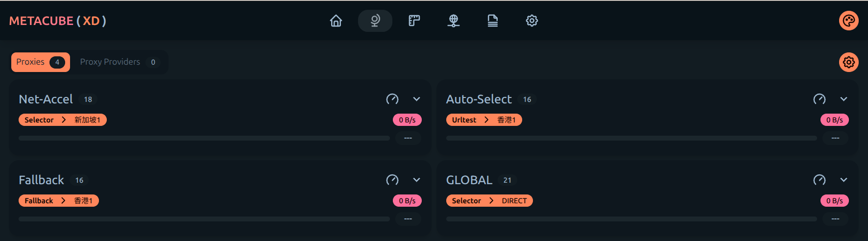Run latency test for Fallback group

tap(392, 180)
